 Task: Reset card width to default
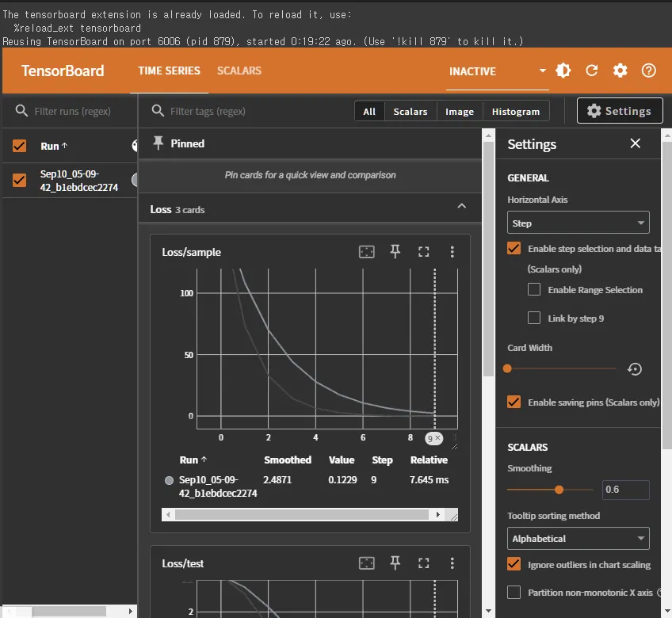tap(634, 368)
